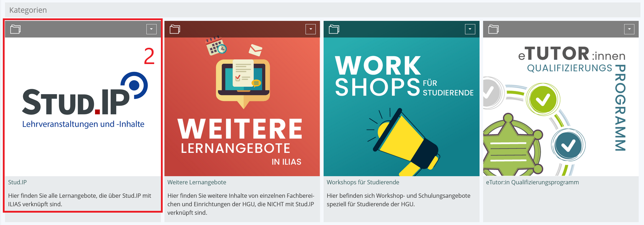Open the Stud.IP card actions dropdown
The width and height of the screenshot is (644, 225).
coord(151,29)
